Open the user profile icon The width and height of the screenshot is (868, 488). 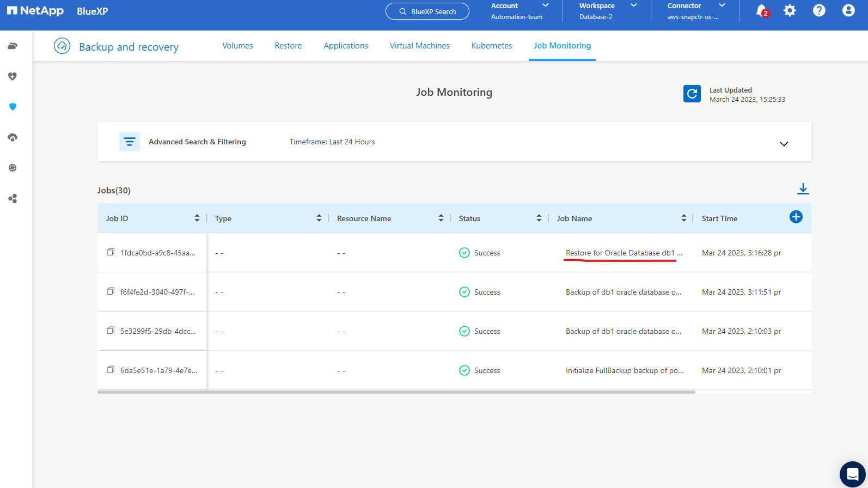point(848,11)
